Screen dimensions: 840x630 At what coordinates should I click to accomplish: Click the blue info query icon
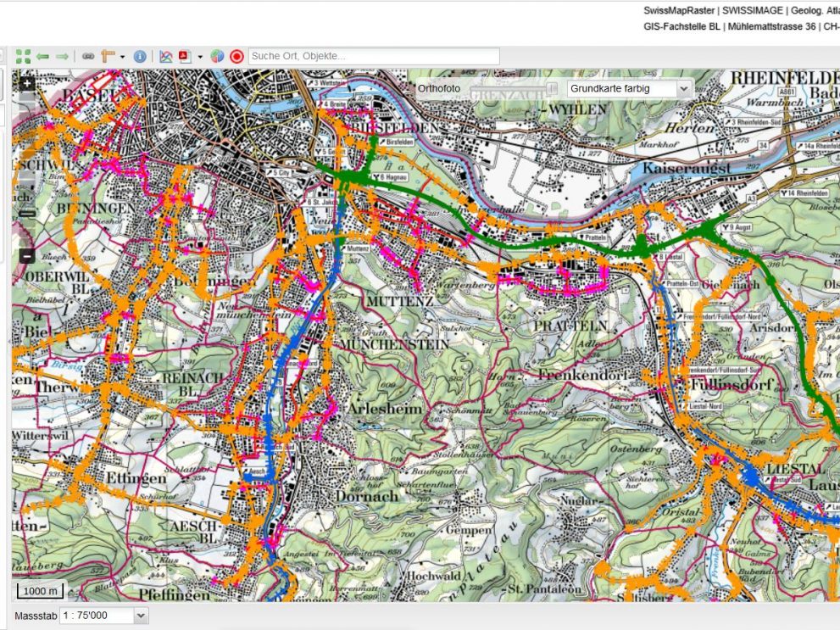coord(140,56)
